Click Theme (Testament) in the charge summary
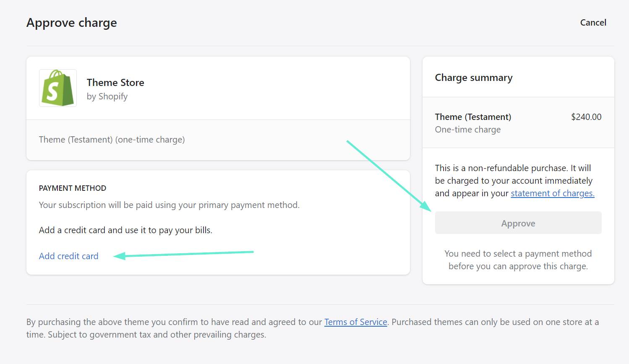The width and height of the screenshot is (629, 364). tap(473, 117)
